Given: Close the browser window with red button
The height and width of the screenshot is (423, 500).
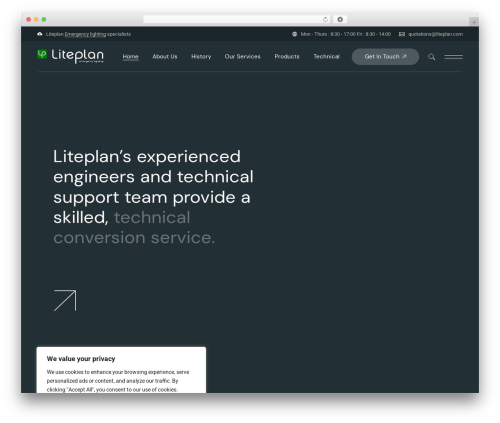Looking at the screenshot, I should [x=29, y=20].
